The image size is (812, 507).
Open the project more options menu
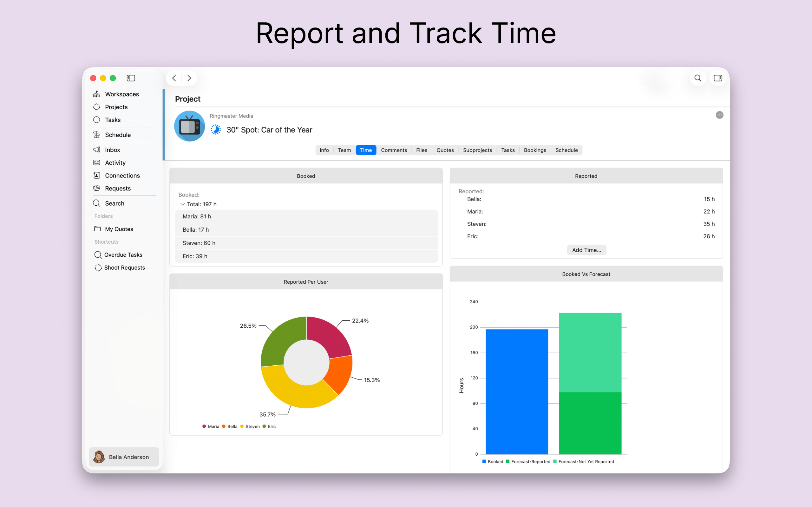719,115
